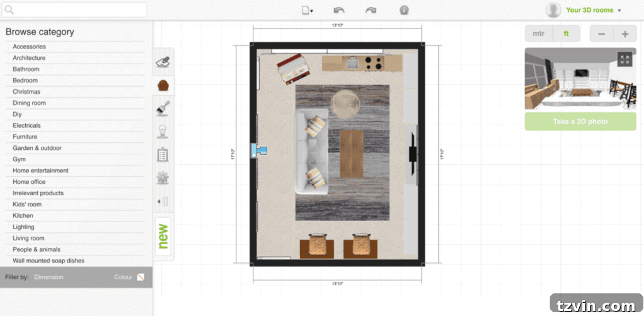644x316 pixels.
Task: Collapse the sidebar with the arrow handle
Action: click(163, 201)
